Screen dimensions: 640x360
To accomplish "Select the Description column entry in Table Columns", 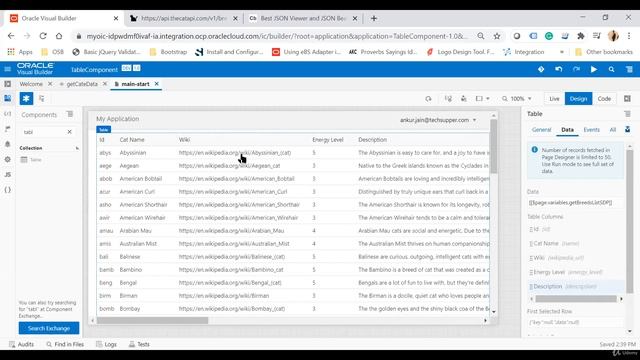I will click(x=576, y=287).
